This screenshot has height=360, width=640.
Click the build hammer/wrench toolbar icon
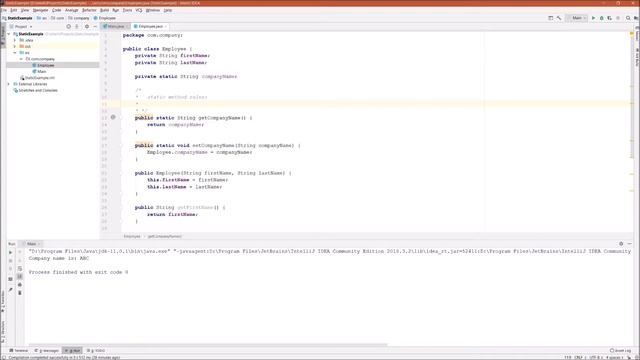click(559, 18)
